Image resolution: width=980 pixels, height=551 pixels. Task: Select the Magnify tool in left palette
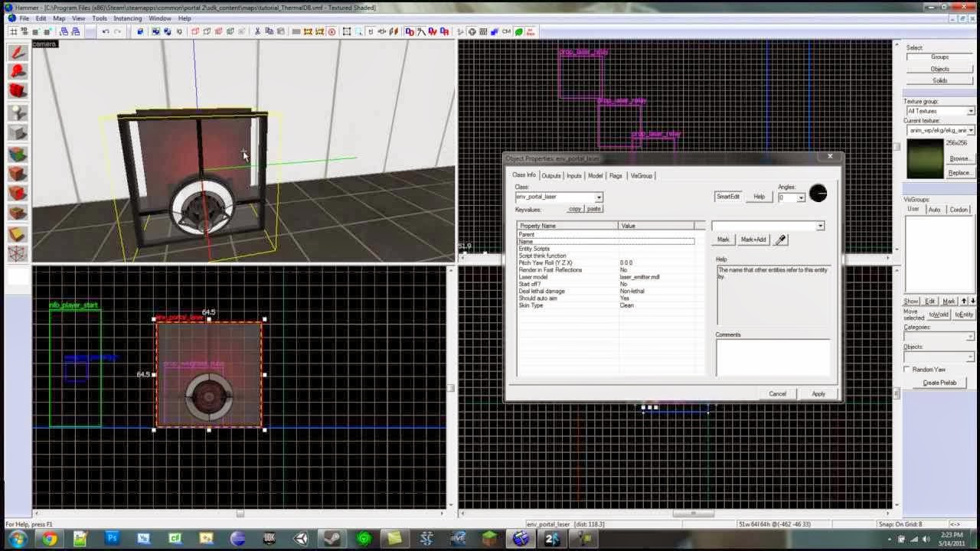18,71
